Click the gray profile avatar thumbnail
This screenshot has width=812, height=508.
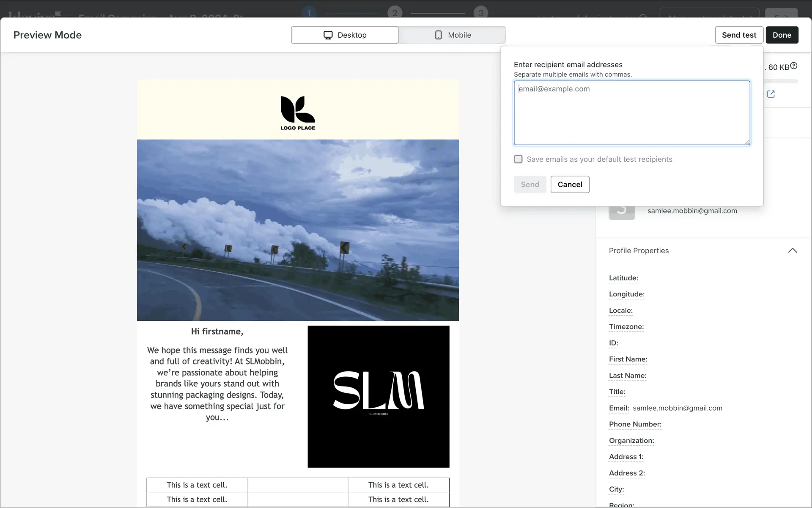click(621, 213)
